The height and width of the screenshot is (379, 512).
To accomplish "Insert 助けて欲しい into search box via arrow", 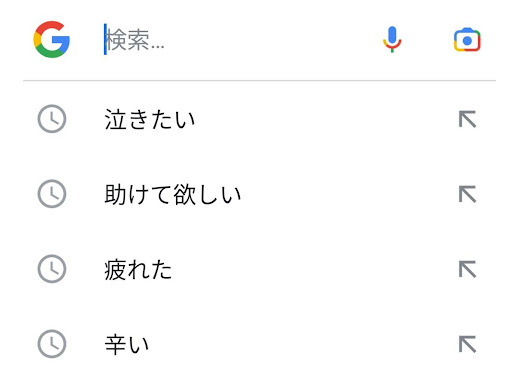I will click(x=467, y=194).
